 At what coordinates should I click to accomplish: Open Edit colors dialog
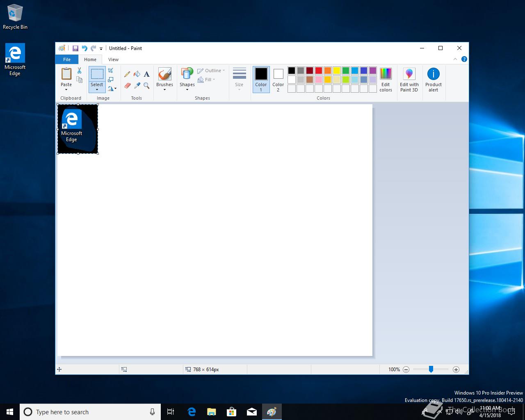click(386, 80)
